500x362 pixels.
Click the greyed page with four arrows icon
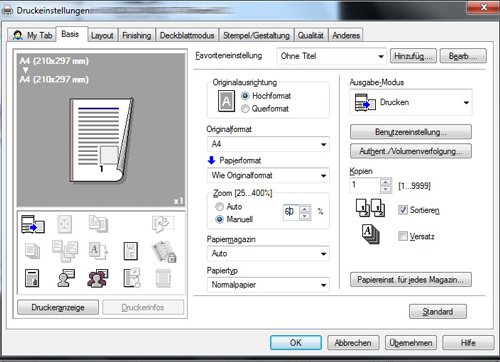[65, 224]
